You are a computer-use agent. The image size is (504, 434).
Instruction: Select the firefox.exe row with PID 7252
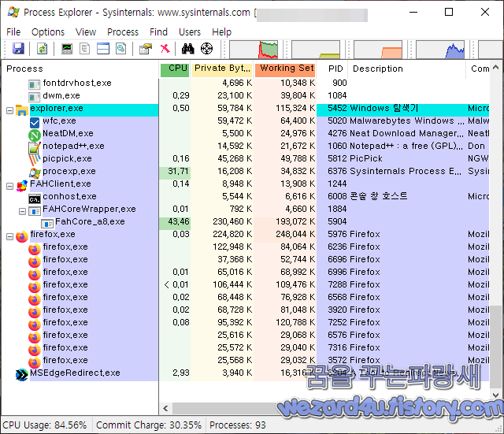click(x=246, y=322)
